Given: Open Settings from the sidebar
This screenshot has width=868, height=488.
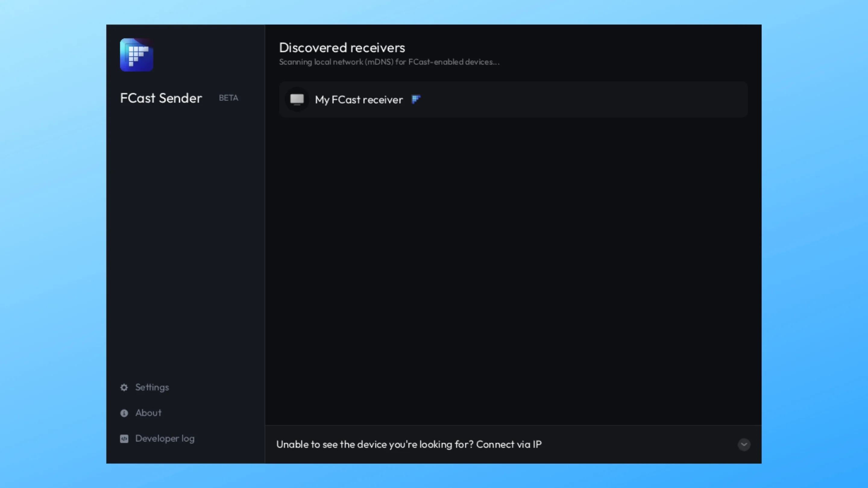Looking at the screenshot, I should coord(152,387).
